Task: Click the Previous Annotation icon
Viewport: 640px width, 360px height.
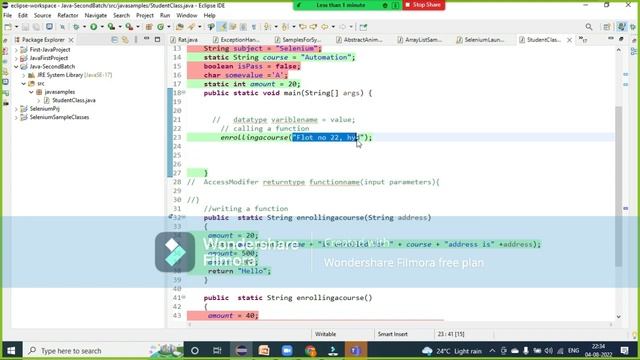Action: point(285,27)
